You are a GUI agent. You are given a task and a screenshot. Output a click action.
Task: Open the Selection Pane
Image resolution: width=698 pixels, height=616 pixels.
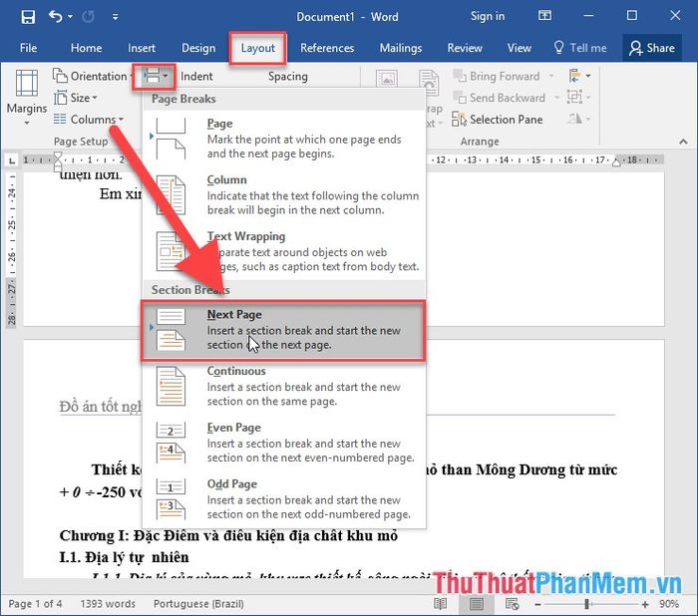498,120
